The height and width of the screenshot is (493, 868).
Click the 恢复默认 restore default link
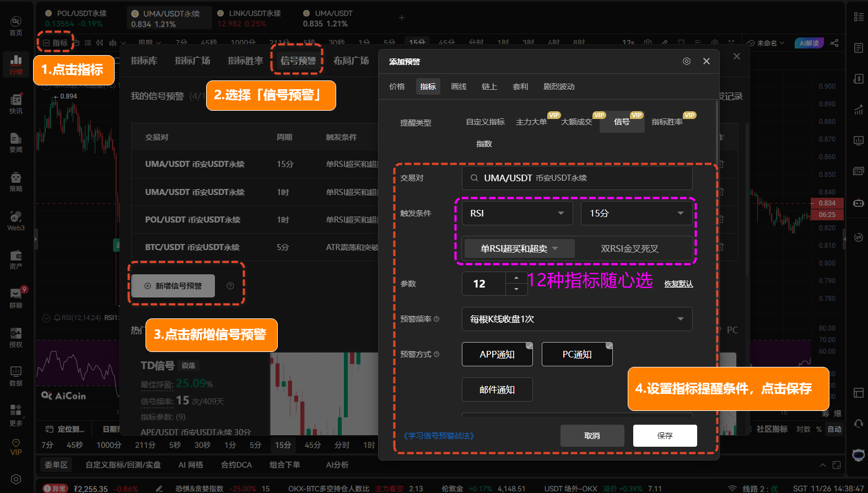pyautogui.click(x=678, y=284)
